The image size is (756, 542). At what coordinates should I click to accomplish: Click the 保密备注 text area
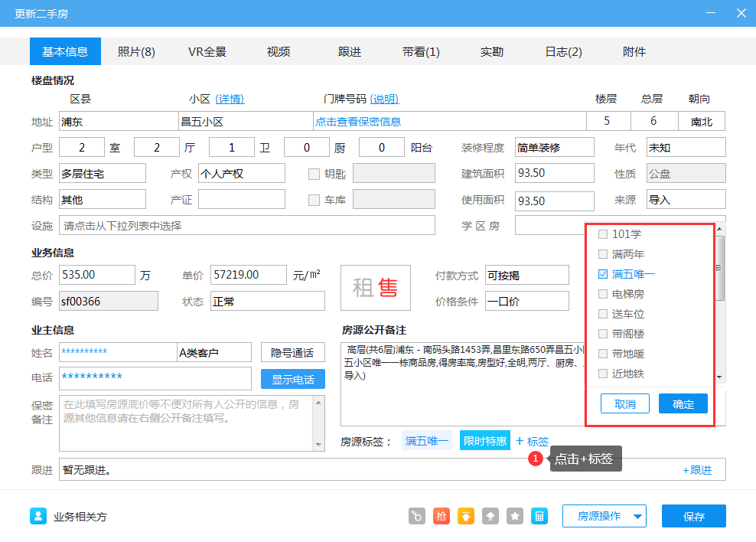187,423
